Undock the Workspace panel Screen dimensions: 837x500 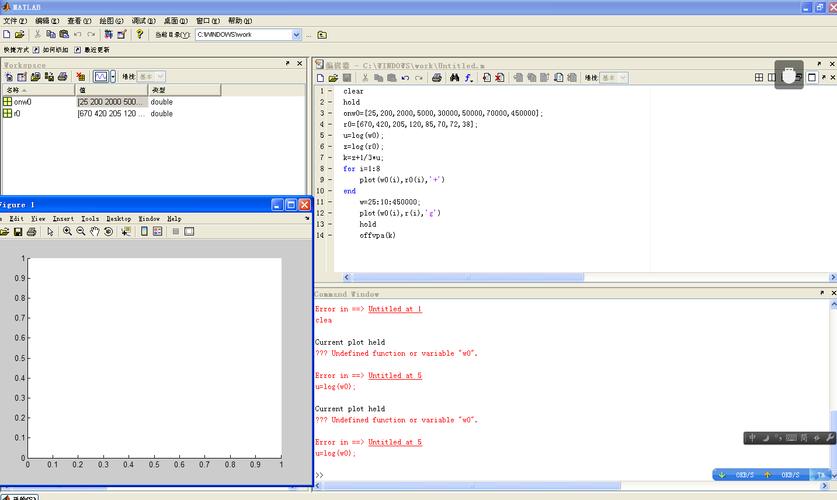287,63
